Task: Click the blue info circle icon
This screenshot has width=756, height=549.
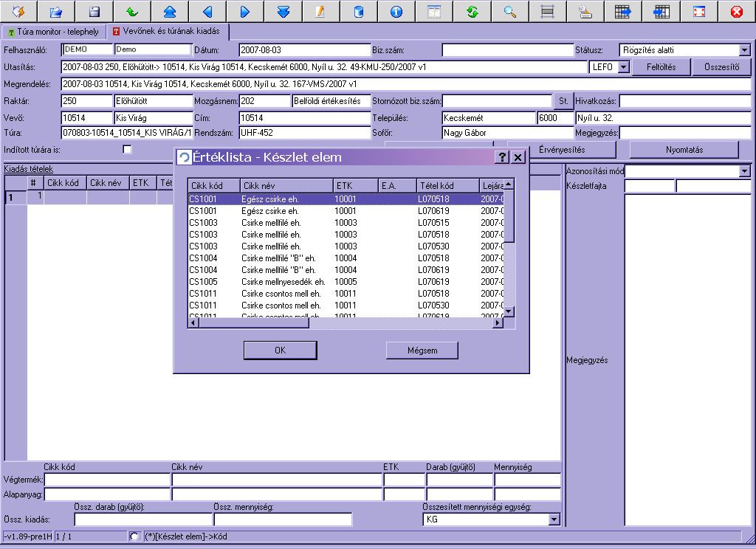Action: (x=396, y=12)
